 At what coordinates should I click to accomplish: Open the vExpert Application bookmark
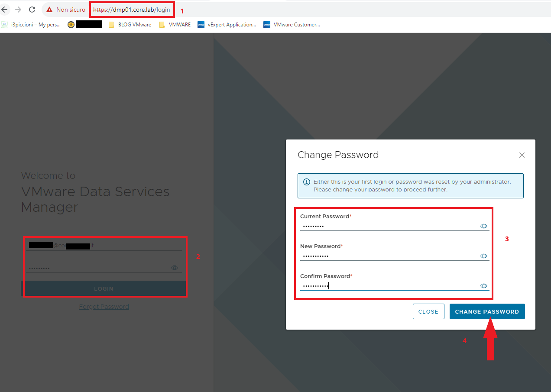227,25
